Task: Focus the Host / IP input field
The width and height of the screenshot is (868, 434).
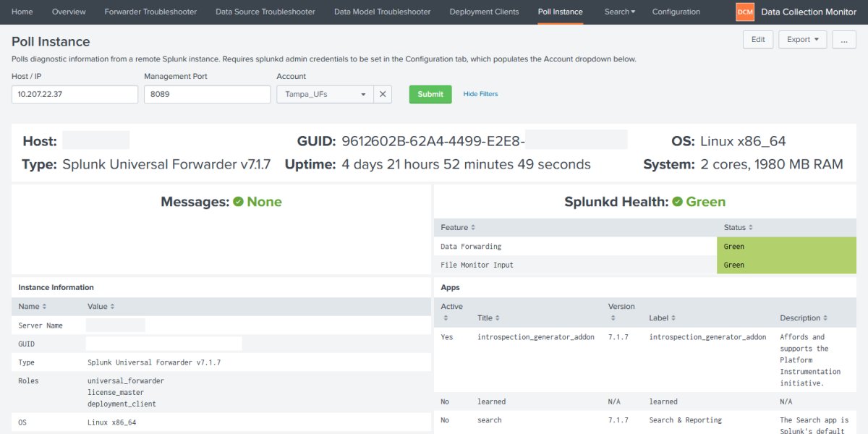Action: point(75,94)
